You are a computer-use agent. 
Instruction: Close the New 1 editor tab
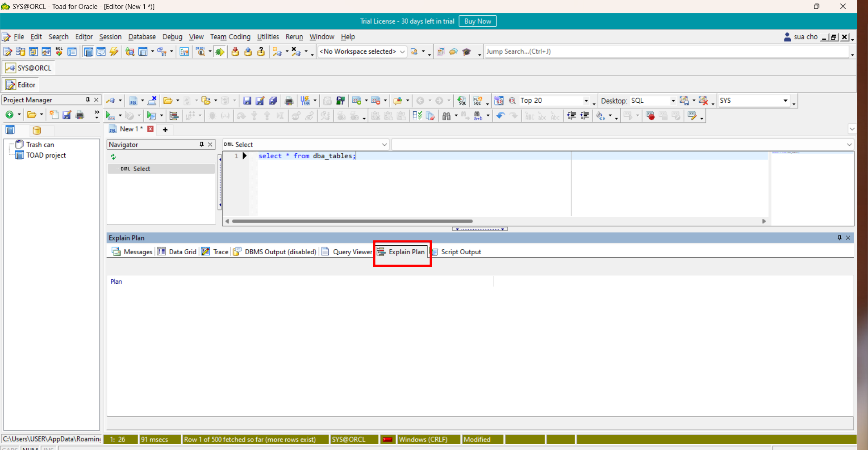coord(151,129)
